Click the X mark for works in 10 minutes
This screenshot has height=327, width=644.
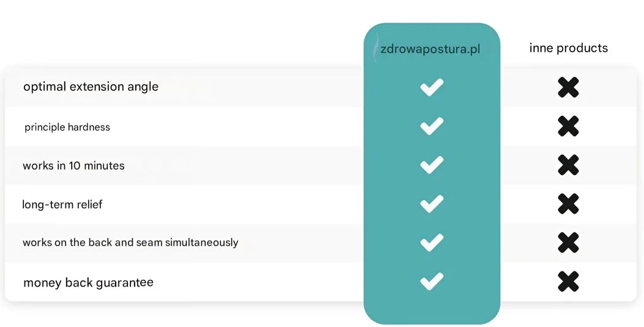coord(569,165)
